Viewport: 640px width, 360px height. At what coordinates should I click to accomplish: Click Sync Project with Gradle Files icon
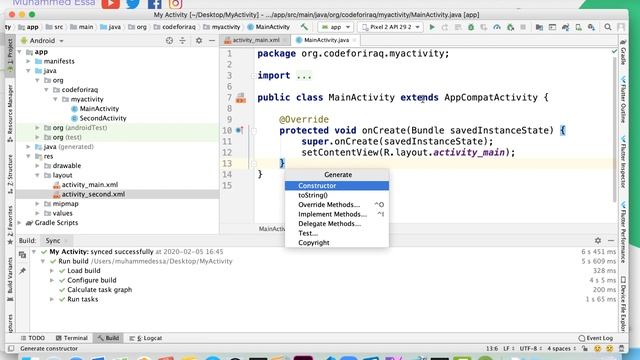565,27
